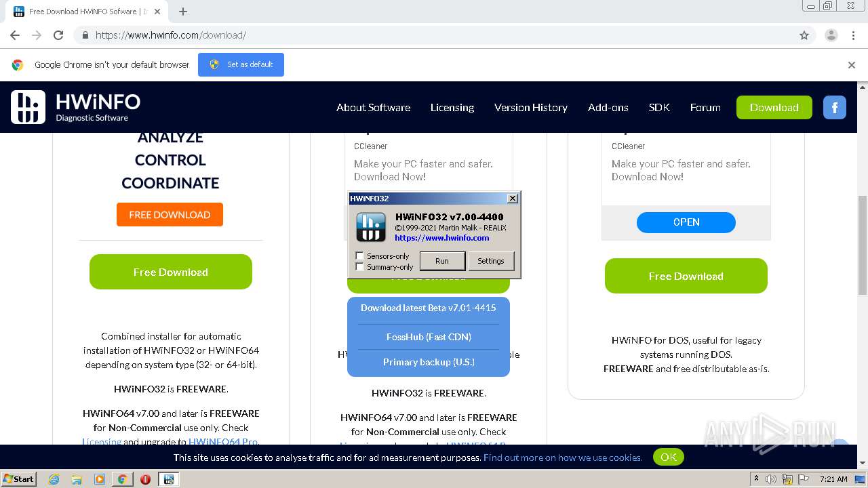Screen dimensions: 868x488
Task: Enable the Summary-only checkbox
Action: coord(360,267)
